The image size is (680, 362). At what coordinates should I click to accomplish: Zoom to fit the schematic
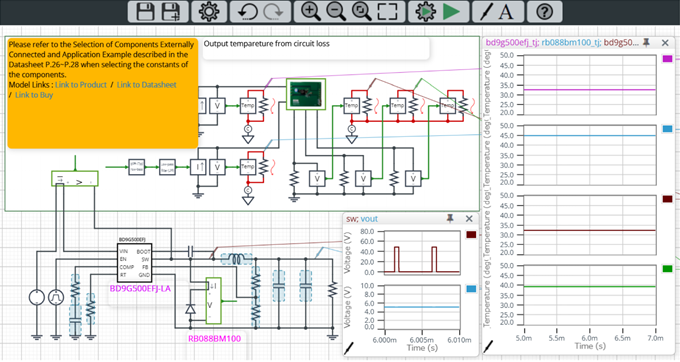coord(361,12)
